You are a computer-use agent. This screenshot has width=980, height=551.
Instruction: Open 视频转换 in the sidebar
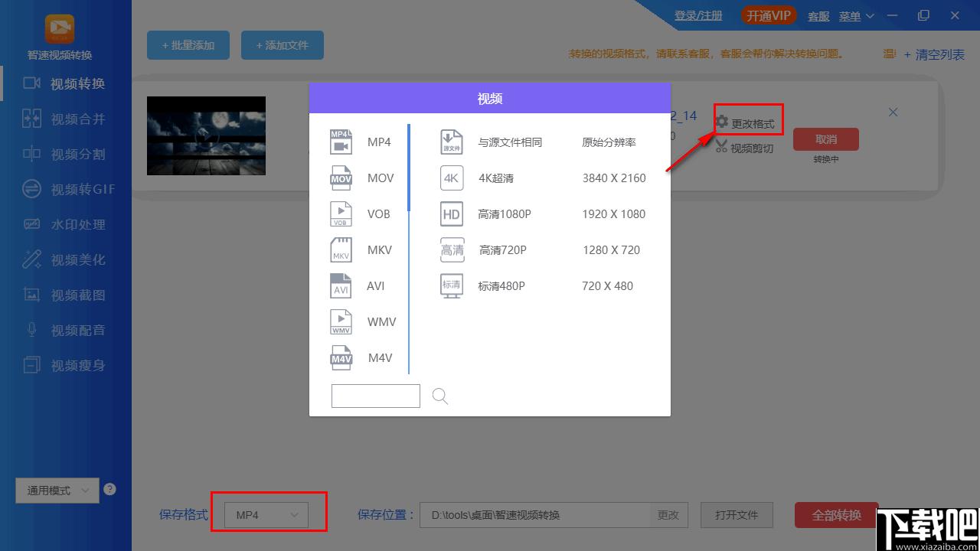tap(66, 83)
